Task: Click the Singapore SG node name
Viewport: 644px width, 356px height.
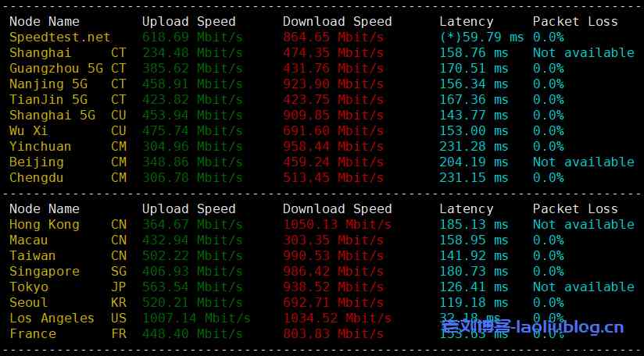Action: tap(68, 272)
